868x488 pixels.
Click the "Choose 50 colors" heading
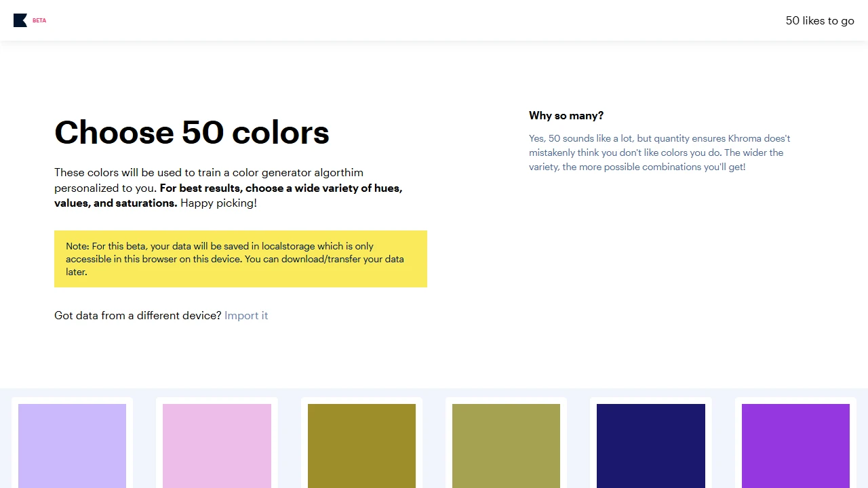pyautogui.click(x=192, y=132)
